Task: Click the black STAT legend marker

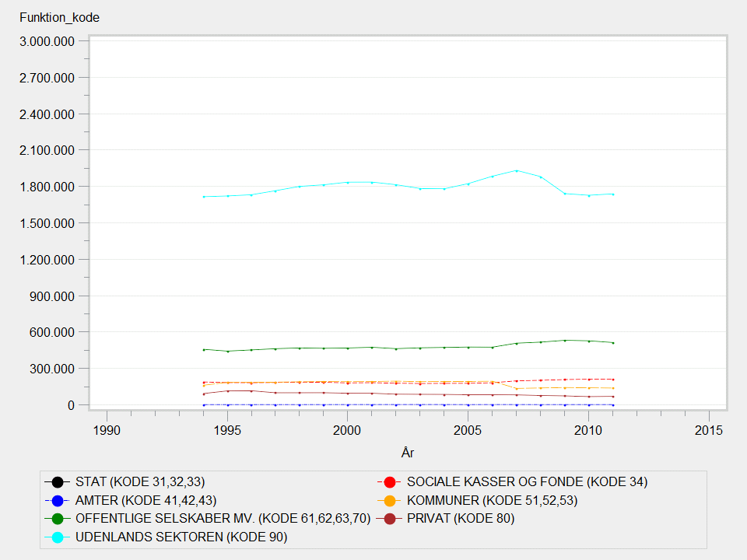Action: coord(58,481)
